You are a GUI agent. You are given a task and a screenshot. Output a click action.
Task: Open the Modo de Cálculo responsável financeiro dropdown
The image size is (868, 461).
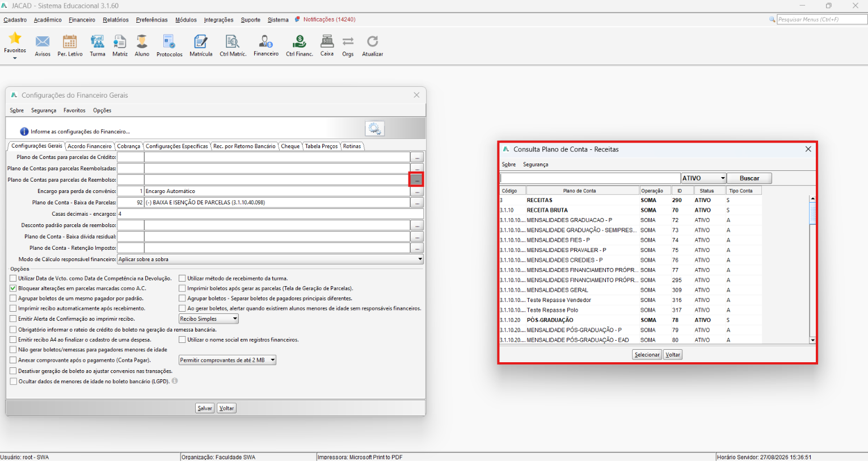(270, 259)
